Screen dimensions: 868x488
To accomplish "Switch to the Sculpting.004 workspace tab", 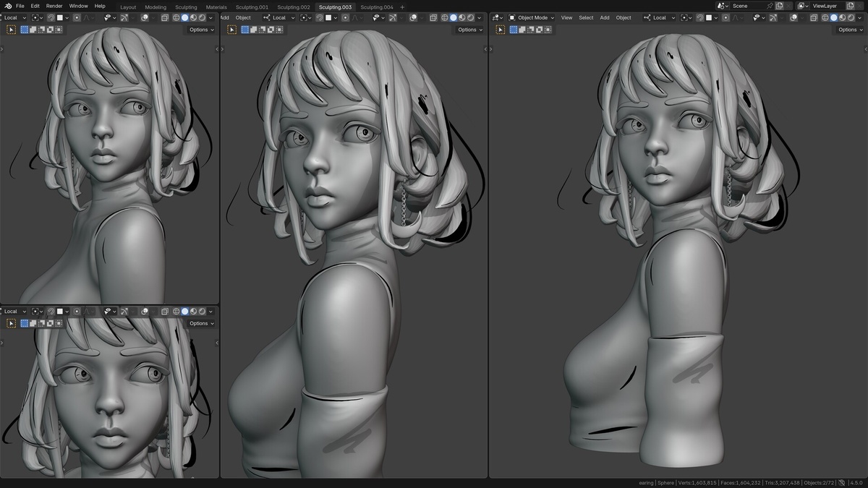I will coord(377,7).
